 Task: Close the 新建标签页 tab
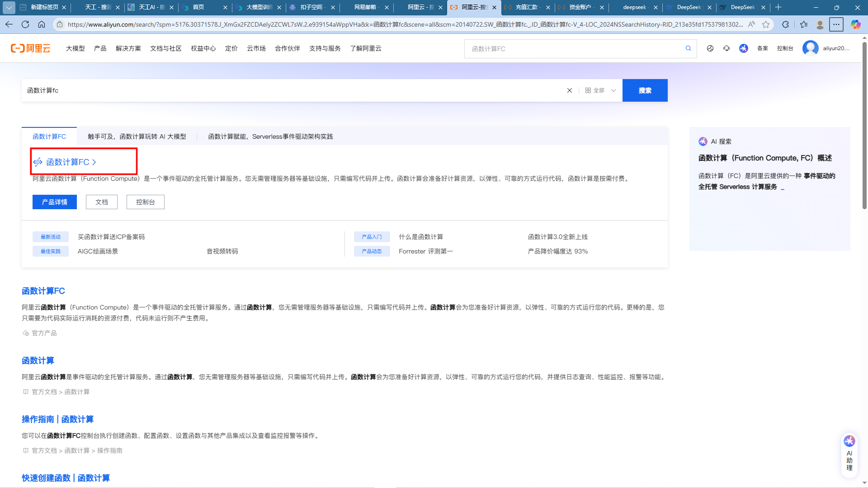[64, 7]
